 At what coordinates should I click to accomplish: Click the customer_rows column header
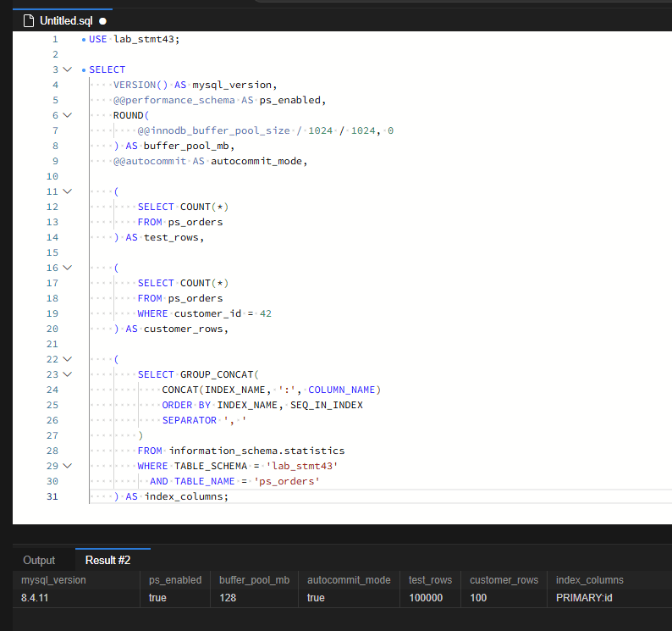(504, 580)
